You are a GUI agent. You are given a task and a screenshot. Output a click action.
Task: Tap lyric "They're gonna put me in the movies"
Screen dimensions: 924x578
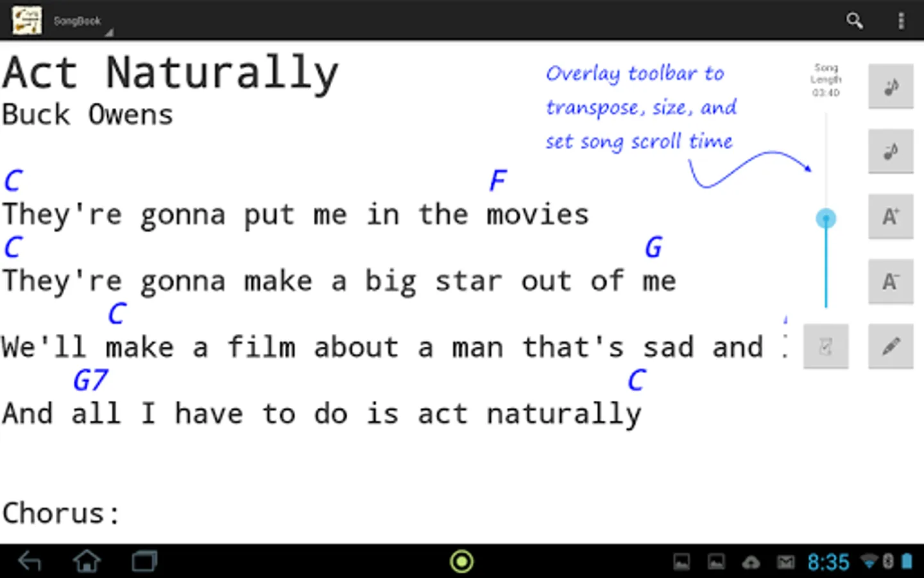click(295, 215)
